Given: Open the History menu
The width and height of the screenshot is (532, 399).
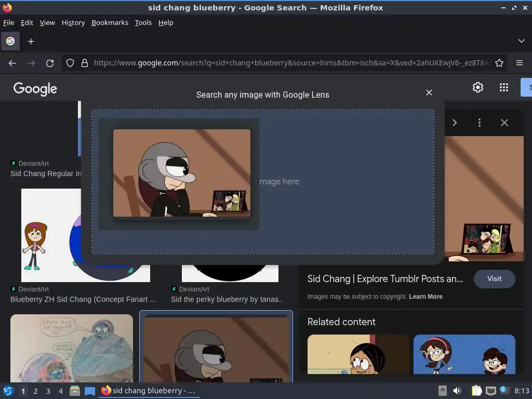Looking at the screenshot, I should point(73,23).
